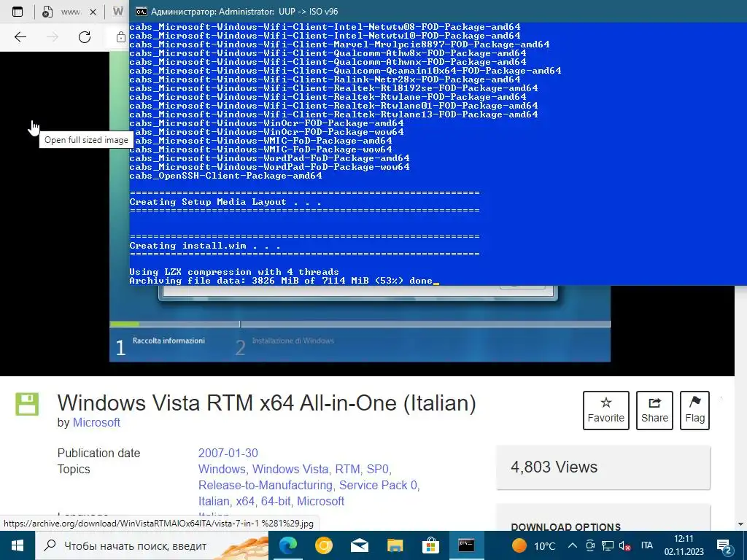The width and height of the screenshot is (747, 560).
Task: Go back in the Edge browser
Action: pos(20,37)
